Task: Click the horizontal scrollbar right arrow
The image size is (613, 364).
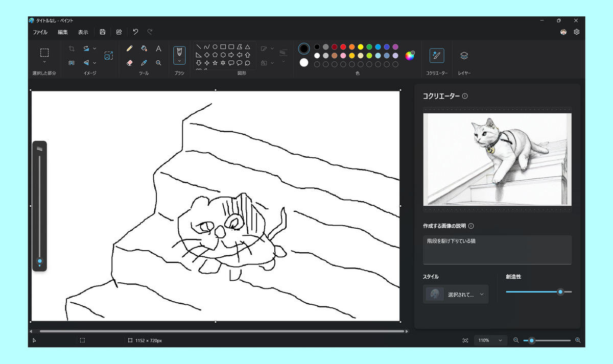Action: click(407, 331)
